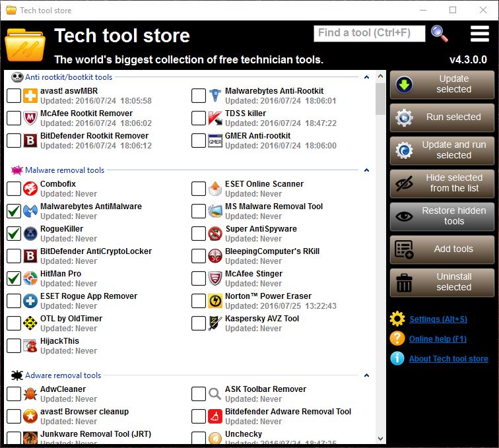
Task: Select the Norton Power Eraser checkbox
Action: [x=199, y=301]
